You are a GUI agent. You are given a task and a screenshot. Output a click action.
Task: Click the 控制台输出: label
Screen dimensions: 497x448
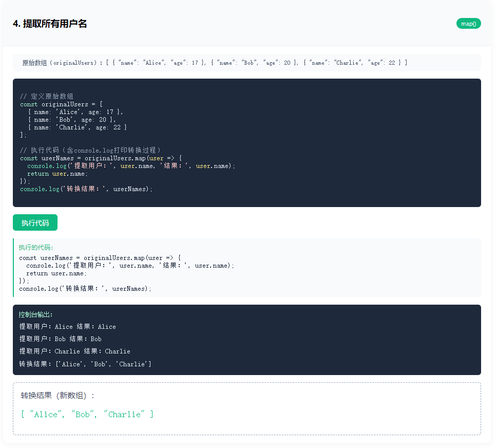point(35,314)
